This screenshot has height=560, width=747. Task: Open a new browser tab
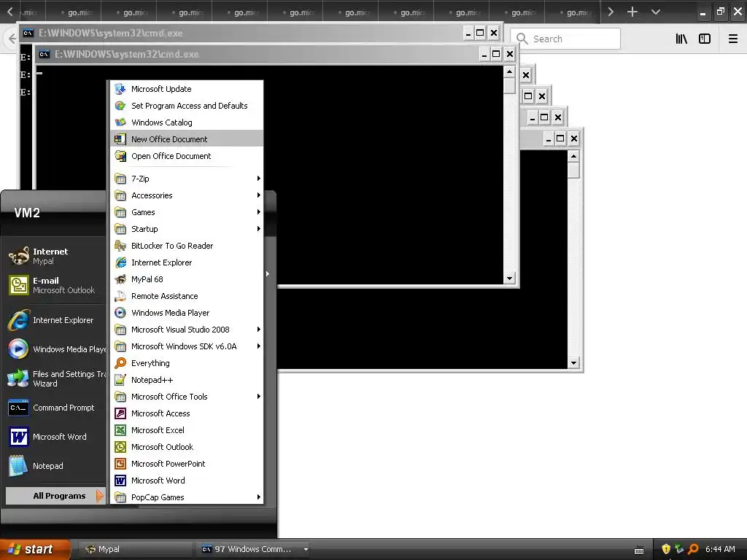pyautogui.click(x=632, y=12)
